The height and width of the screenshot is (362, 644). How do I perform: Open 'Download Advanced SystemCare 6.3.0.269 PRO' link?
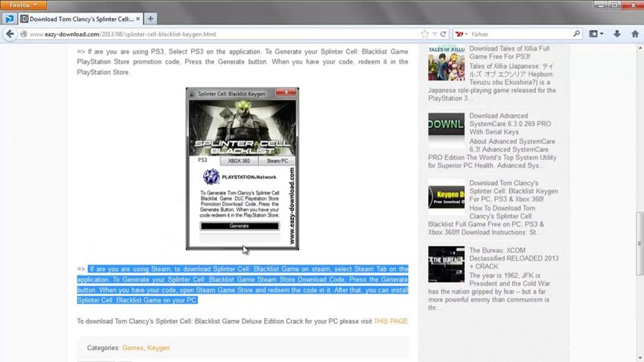click(x=510, y=124)
